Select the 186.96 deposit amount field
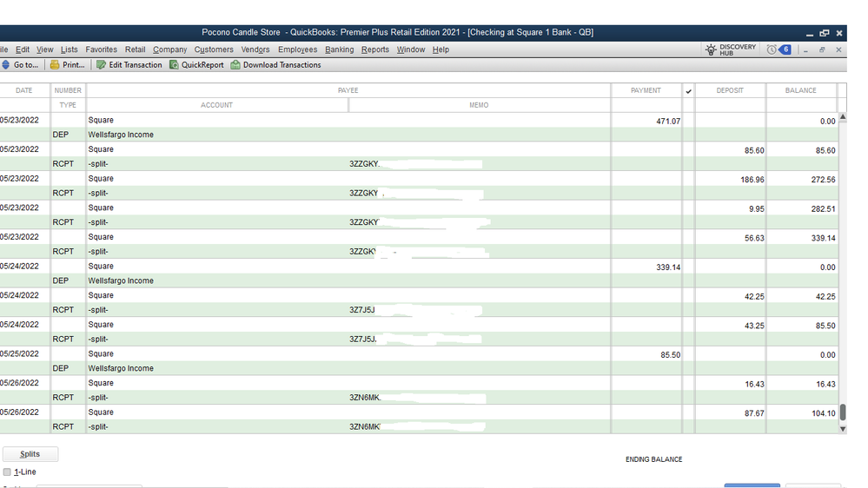The image size is (868, 488). [730, 180]
